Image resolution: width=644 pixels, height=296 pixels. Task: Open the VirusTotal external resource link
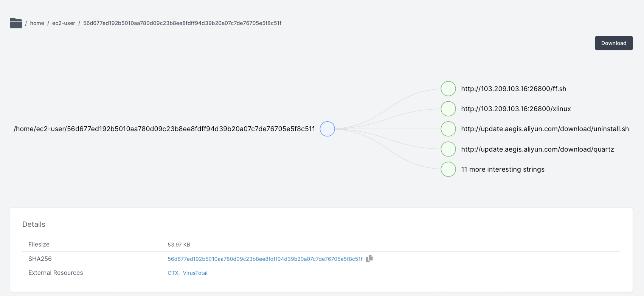[x=195, y=273]
